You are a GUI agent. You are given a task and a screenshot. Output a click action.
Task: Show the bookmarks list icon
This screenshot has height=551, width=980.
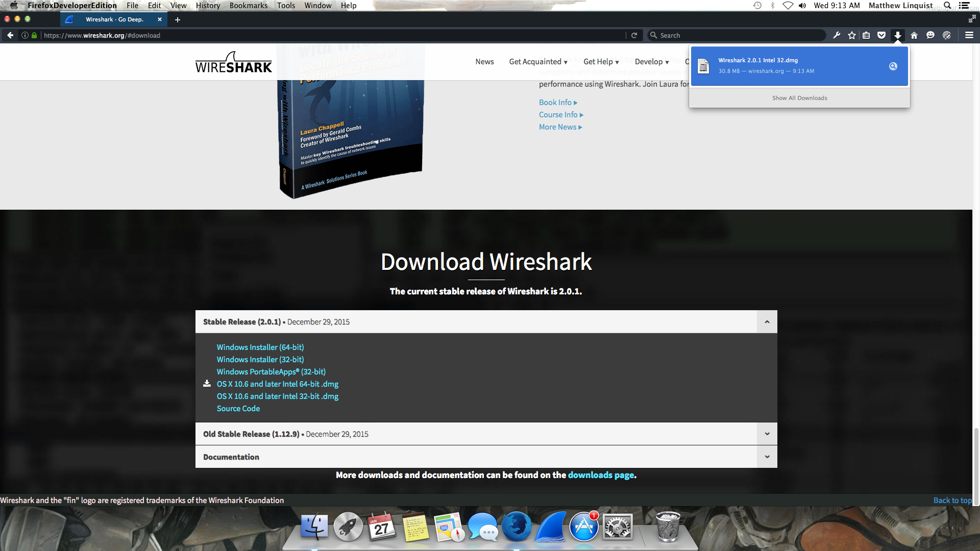(866, 35)
